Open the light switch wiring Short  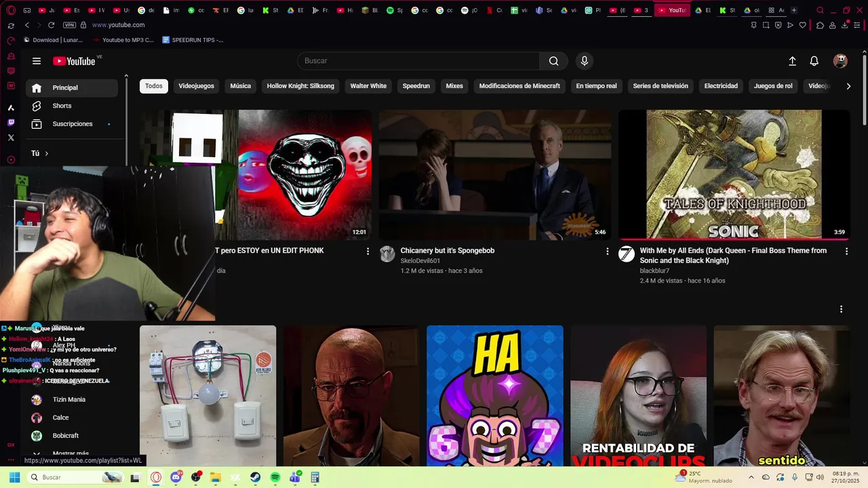208,396
